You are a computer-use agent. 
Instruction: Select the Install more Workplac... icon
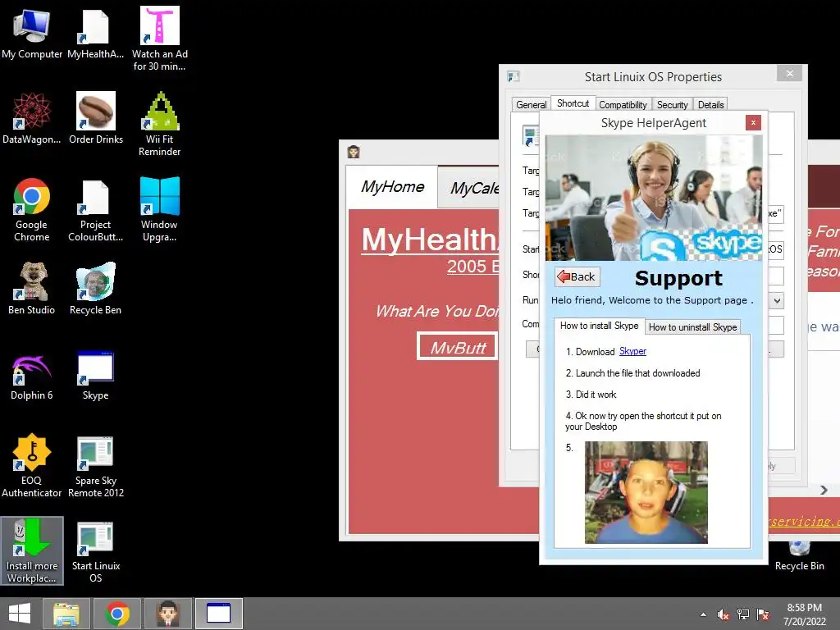[32, 550]
